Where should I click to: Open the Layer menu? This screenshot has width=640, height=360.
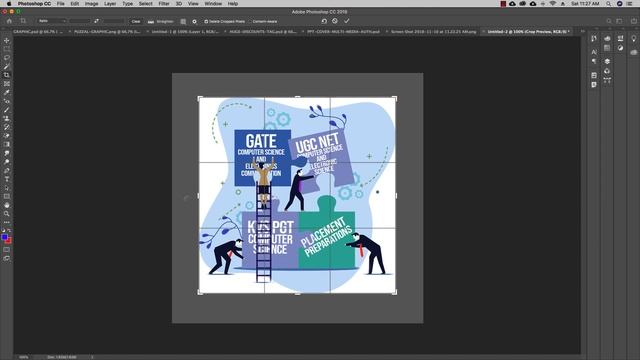pos(110,4)
